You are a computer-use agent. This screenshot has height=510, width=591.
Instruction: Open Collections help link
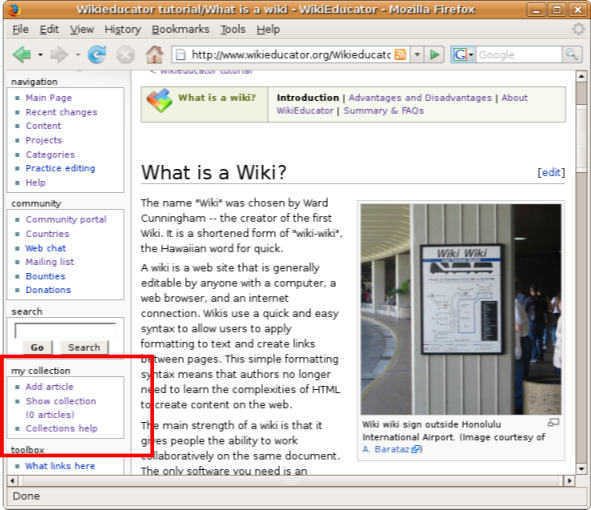(61, 429)
